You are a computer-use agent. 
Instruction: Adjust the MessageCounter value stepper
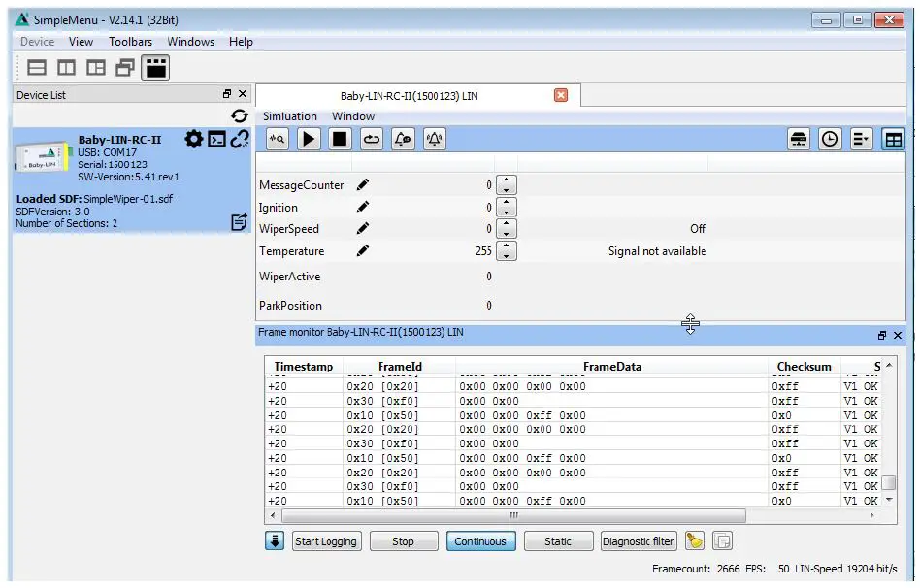tap(507, 184)
